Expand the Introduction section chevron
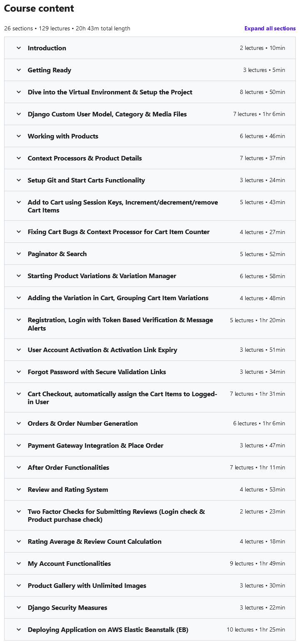Viewport: 299px width, 644px height. [19, 48]
